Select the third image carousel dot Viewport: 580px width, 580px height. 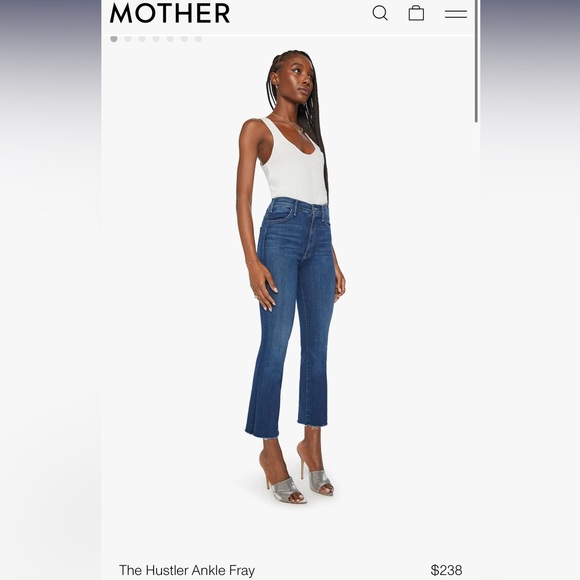pos(142,39)
